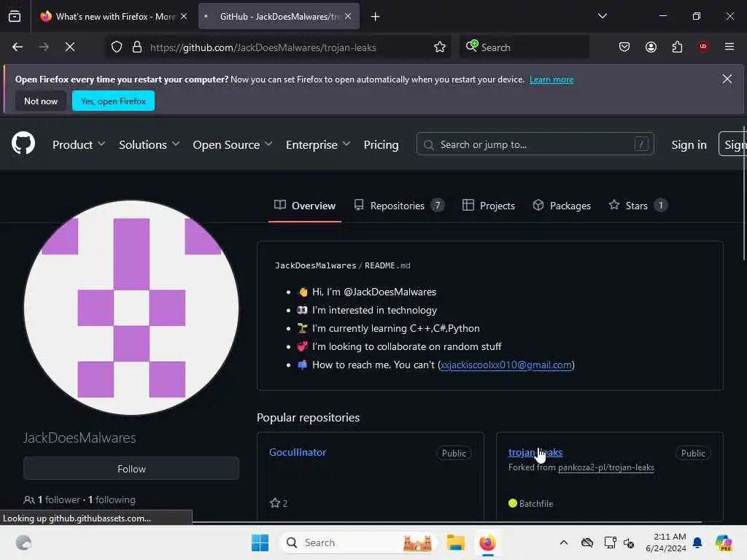View the 1 following link
The height and width of the screenshot is (560, 747).
tap(112, 499)
